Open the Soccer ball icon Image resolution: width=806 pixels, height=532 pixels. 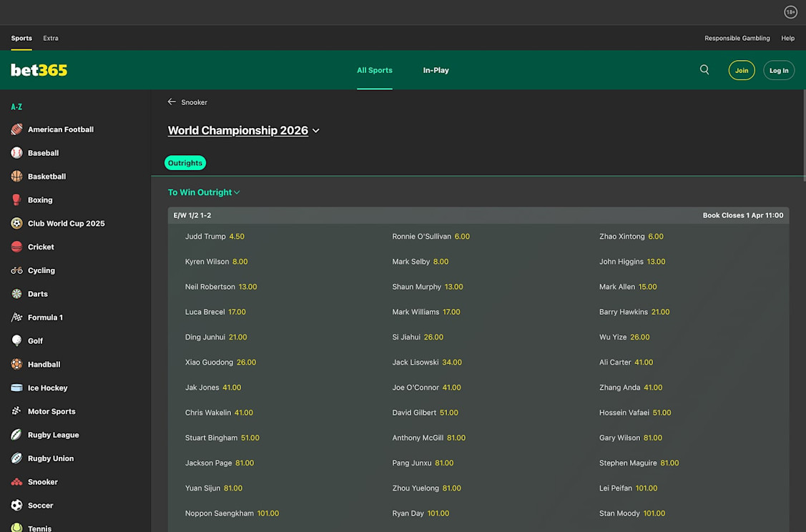(16, 506)
